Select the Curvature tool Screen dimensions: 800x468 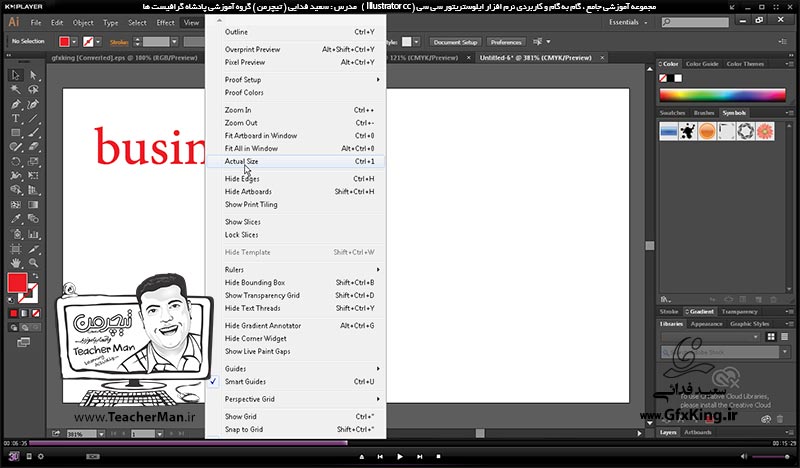pos(33,105)
